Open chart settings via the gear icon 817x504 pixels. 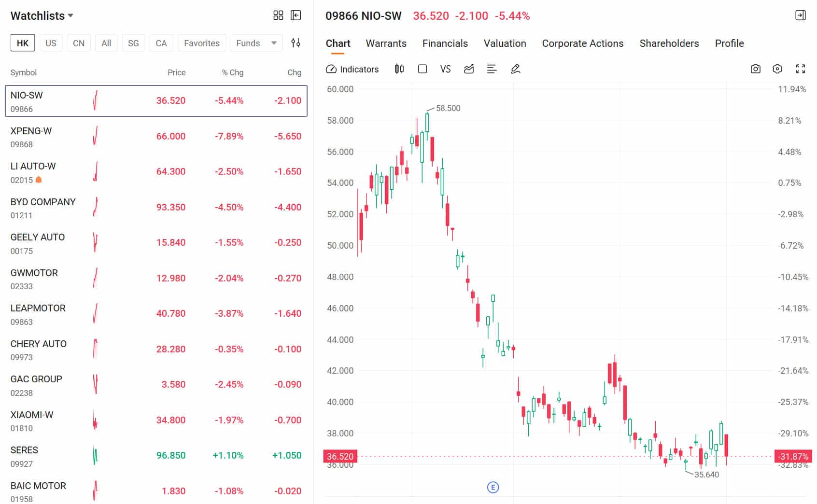(x=777, y=69)
